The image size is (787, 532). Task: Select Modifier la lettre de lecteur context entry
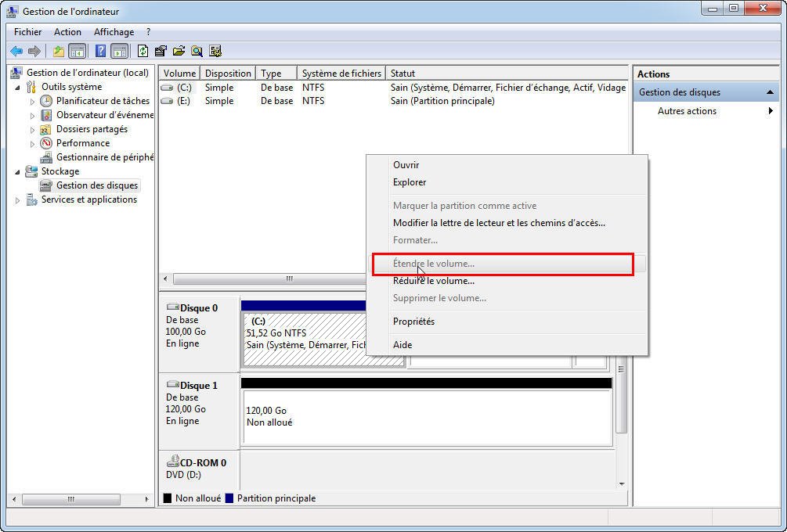[507, 223]
